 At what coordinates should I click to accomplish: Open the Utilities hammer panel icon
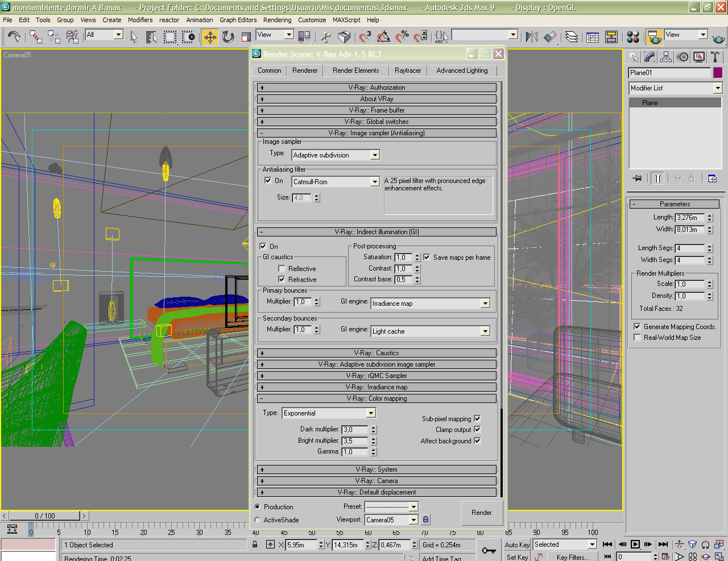715,57
